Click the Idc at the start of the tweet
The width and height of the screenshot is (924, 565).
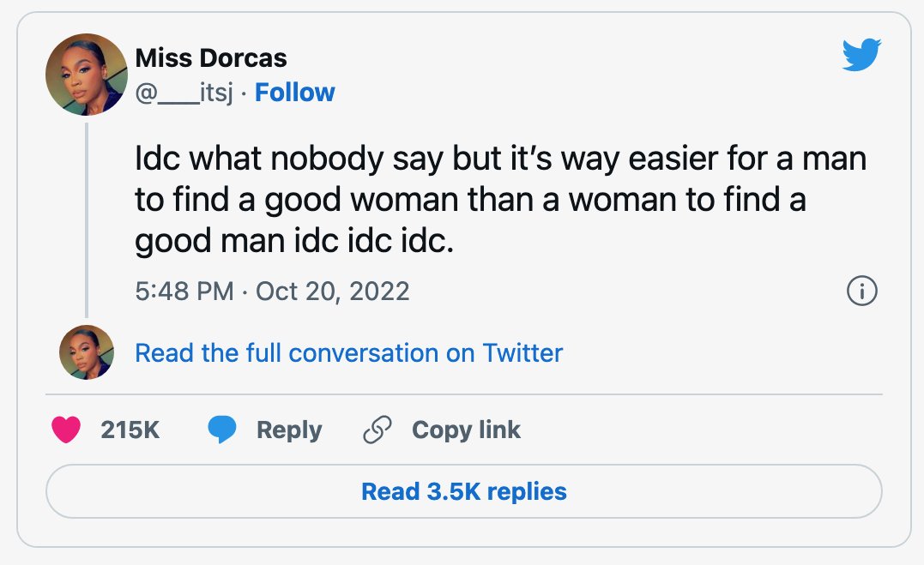point(157,159)
